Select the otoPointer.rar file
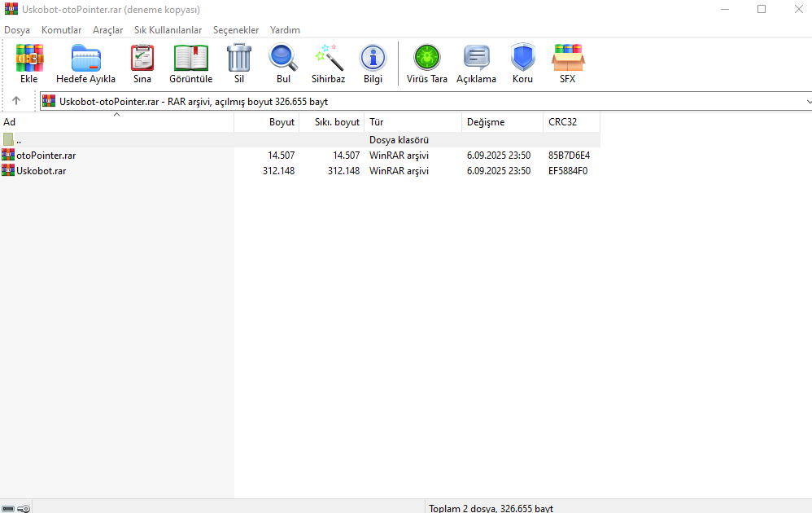Viewport: 812px width, 513px height. [46, 155]
